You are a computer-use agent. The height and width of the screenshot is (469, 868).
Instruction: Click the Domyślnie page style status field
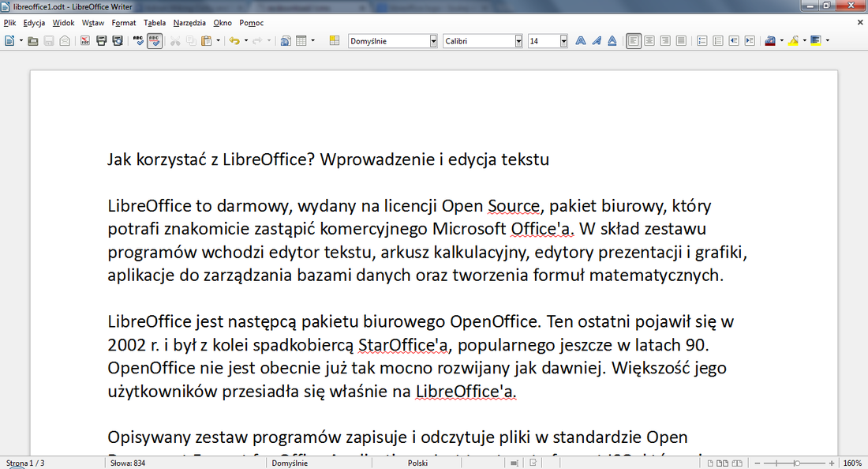point(290,463)
